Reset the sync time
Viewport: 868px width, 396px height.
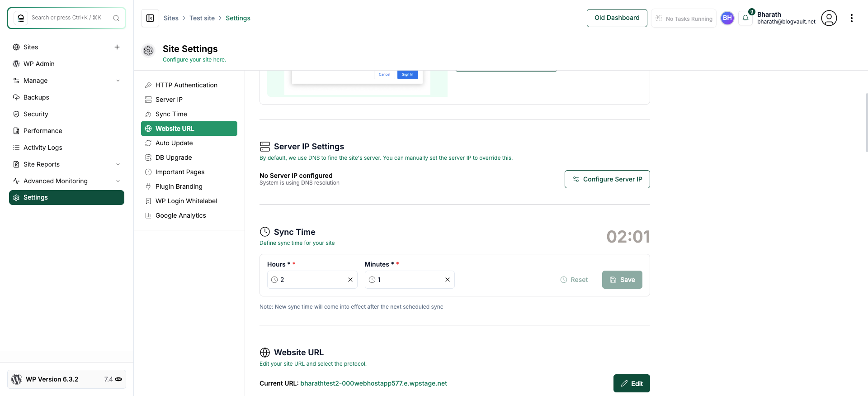574,280
